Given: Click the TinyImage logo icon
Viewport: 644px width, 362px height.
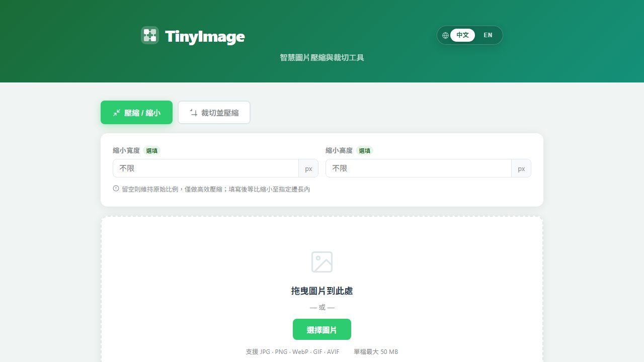Looking at the screenshot, I should [x=150, y=35].
